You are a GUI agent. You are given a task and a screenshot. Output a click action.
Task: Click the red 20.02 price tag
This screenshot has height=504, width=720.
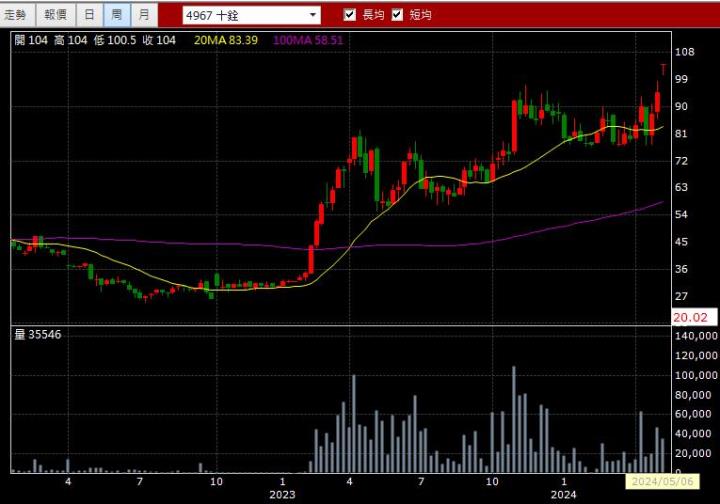690,317
